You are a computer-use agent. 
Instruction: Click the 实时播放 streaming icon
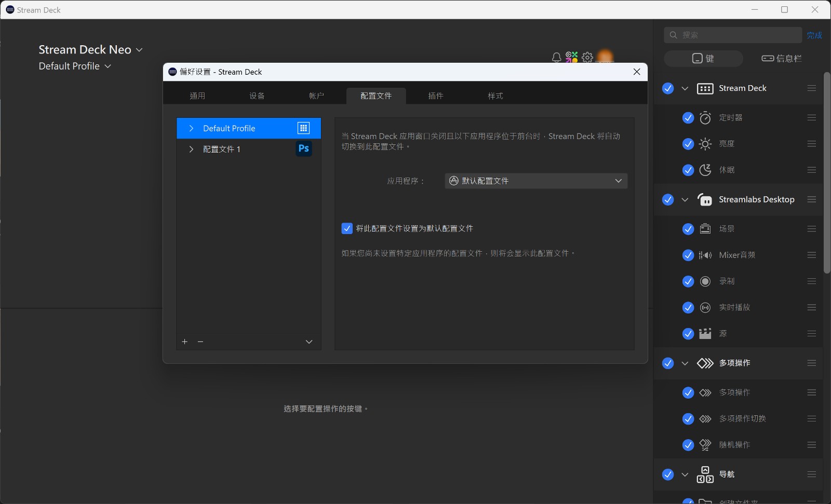705,307
